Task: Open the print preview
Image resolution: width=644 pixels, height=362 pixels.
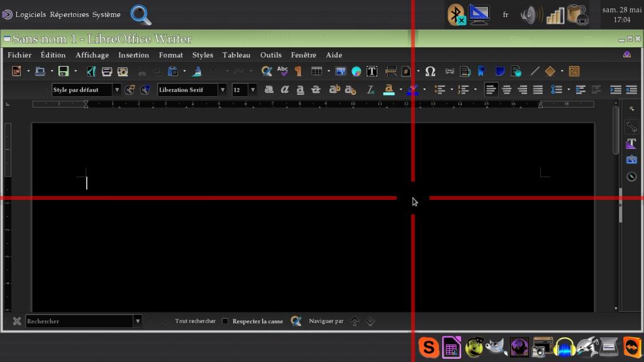Action: click(123, 72)
